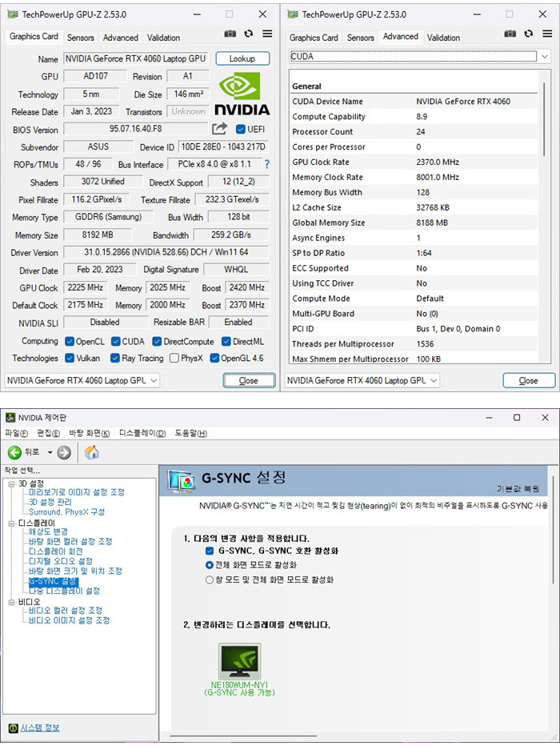Open the 도움말(H) menu
The image size is (560, 746).
pyautogui.click(x=190, y=433)
